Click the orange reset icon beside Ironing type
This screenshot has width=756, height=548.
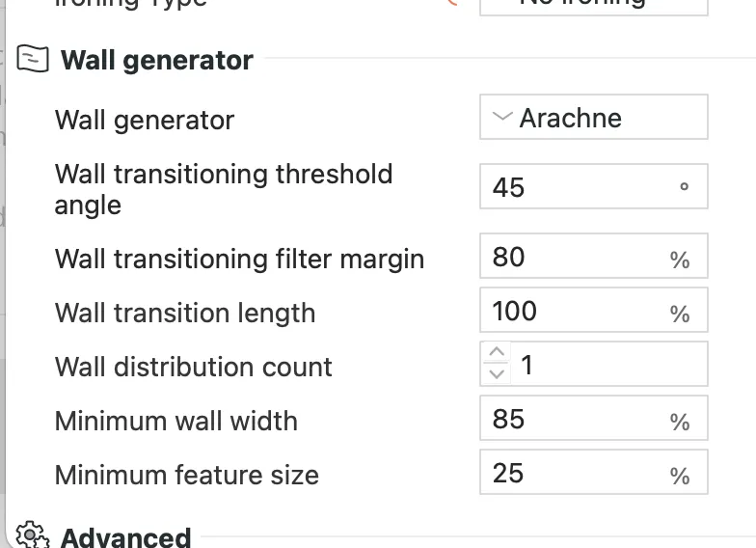point(452,2)
